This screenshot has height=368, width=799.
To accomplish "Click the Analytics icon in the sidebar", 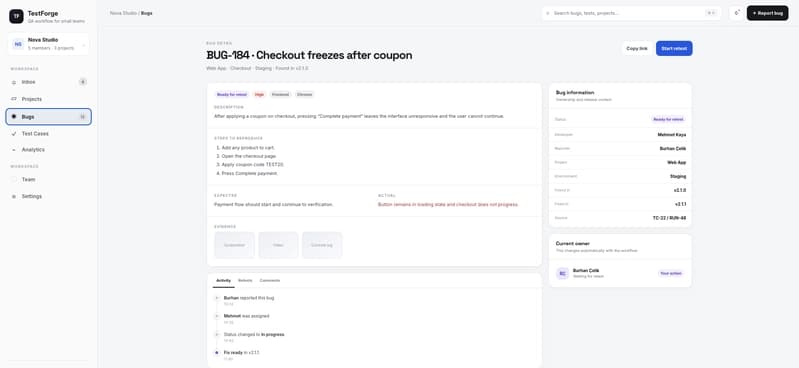I will click(14, 150).
